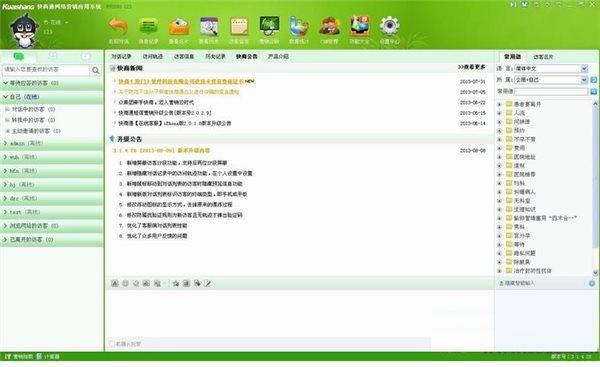The image size is (600, 367).
Task: Open the 功能大全 book toolbar icon
Action: click(359, 26)
